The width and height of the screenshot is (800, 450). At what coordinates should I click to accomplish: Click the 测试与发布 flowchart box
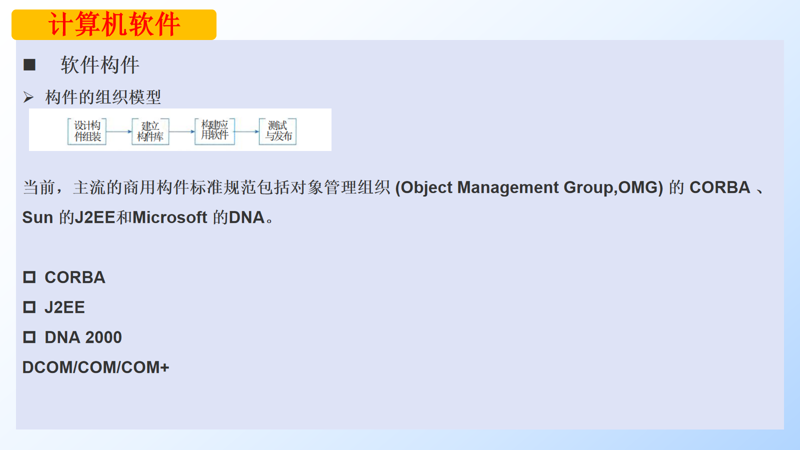[278, 131]
